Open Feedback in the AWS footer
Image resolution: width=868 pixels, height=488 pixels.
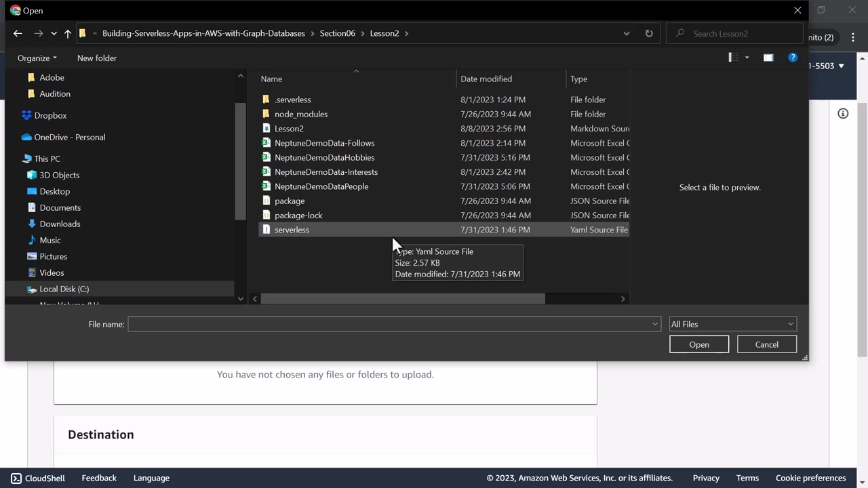click(x=99, y=478)
